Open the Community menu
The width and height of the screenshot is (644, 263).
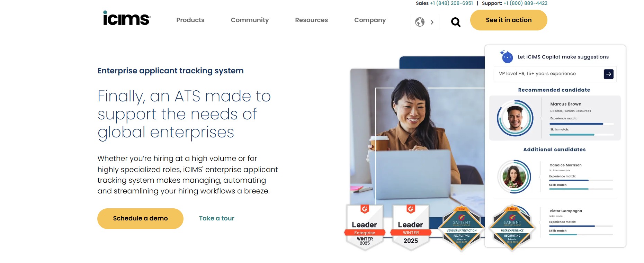point(250,20)
